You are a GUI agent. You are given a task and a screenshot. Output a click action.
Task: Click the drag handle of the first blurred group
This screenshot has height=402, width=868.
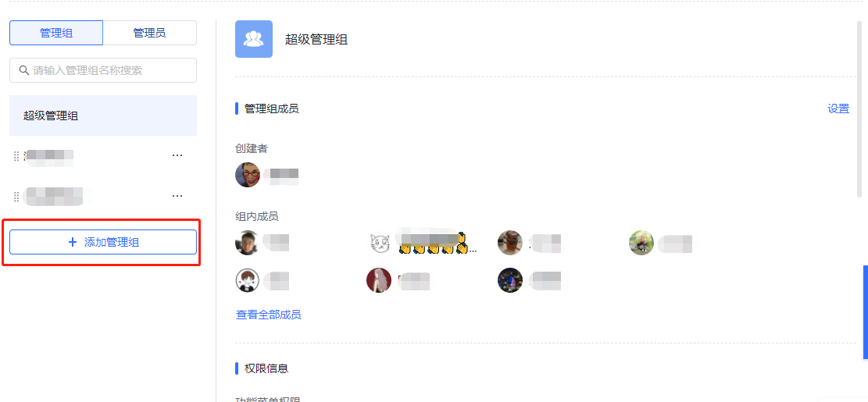pos(16,156)
